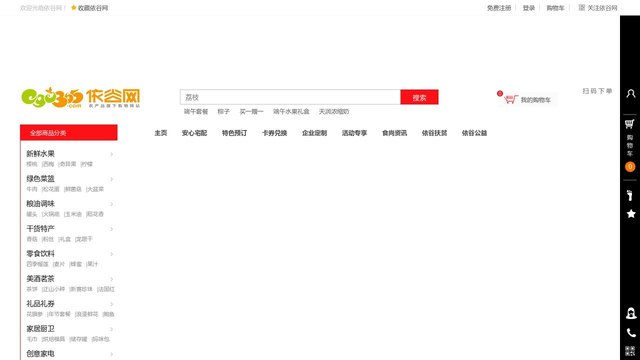
Task: Open the 创意家电 category title
Action: click(40, 354)
